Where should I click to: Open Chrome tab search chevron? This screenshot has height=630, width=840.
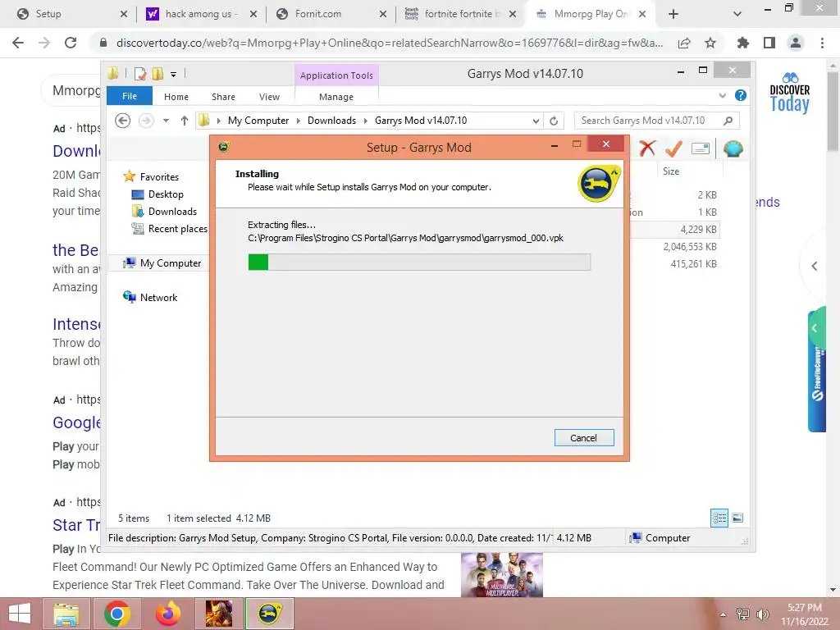[x=737, y=15]
